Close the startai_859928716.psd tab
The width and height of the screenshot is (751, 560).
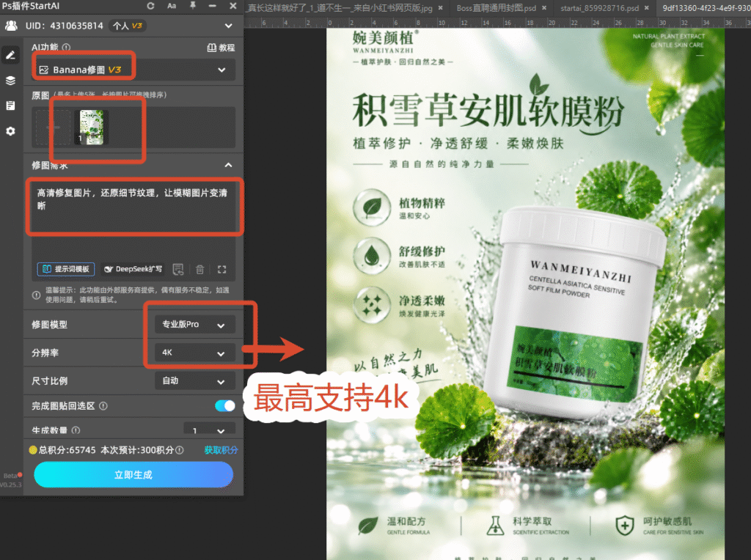[x=647, y=8]
